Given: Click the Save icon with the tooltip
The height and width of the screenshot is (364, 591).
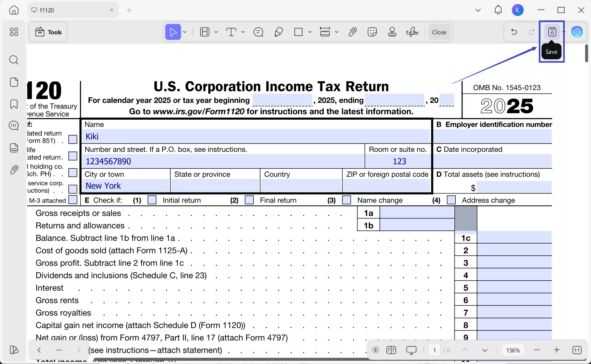Looking at the screenshot, I should 552,32.
